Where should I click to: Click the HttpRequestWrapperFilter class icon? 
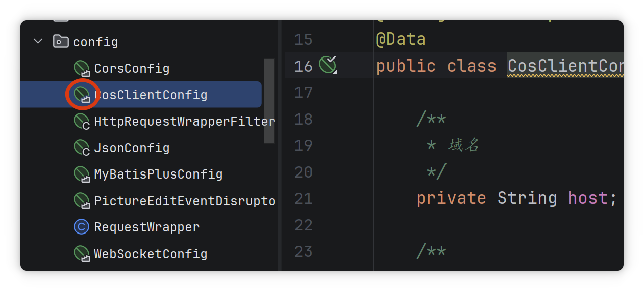pyautogui.click(x=81, y=121)
